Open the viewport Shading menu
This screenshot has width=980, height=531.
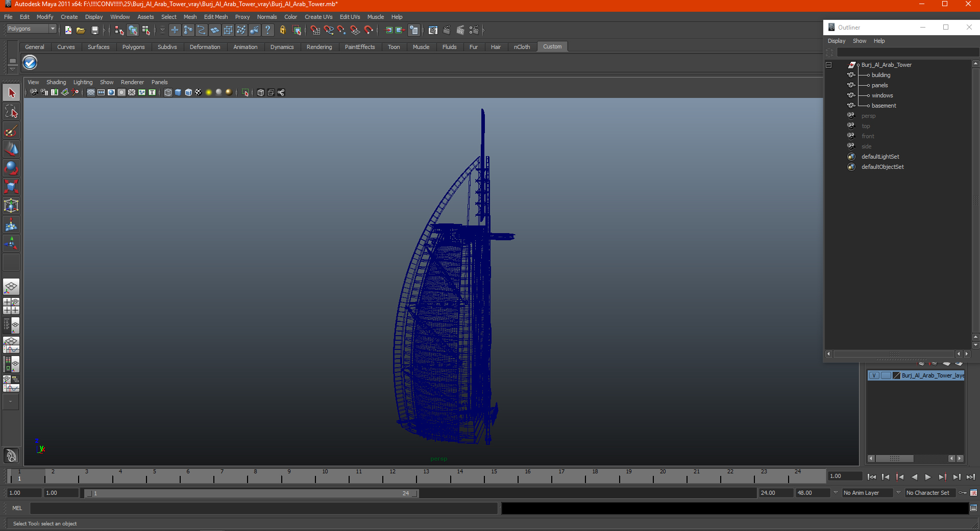click(x=56, y=82)
